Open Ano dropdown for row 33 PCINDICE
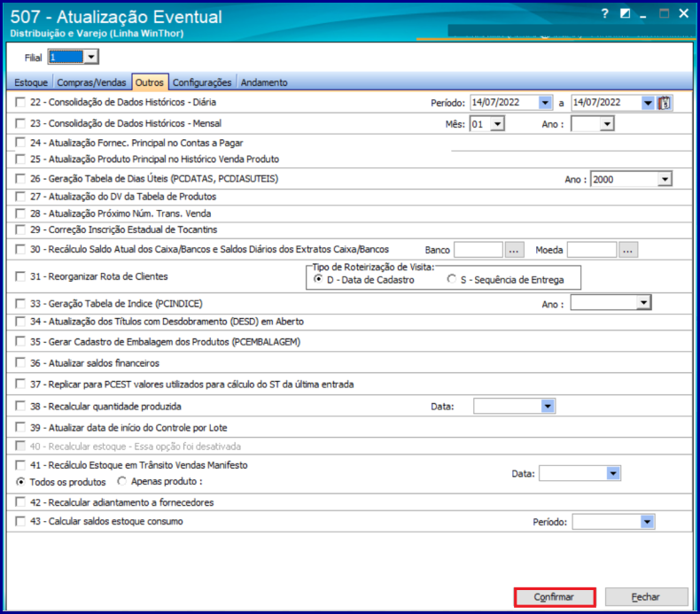Image resolution: width=700 pixels, height=614 pixels. (x=643, y=303)
